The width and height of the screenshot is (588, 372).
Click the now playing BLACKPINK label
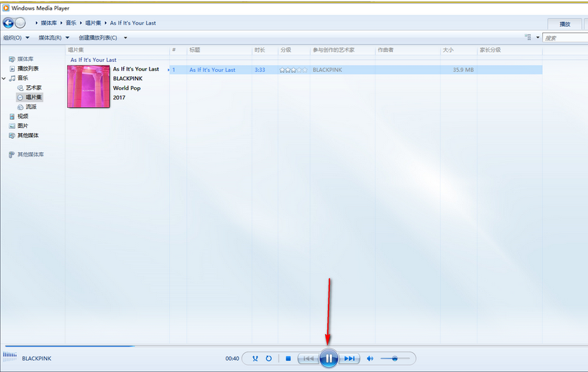[37, 359]
